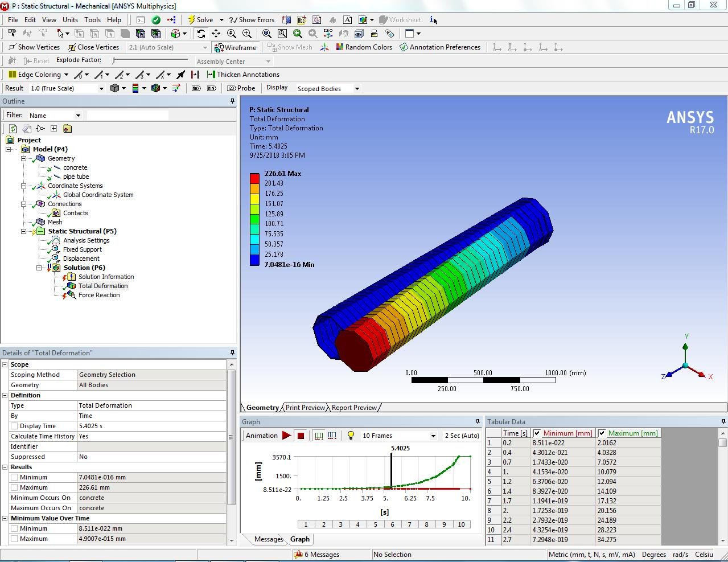
Task: Click Show Errors button
Action: pyautogui.click(x=251, y=19)
